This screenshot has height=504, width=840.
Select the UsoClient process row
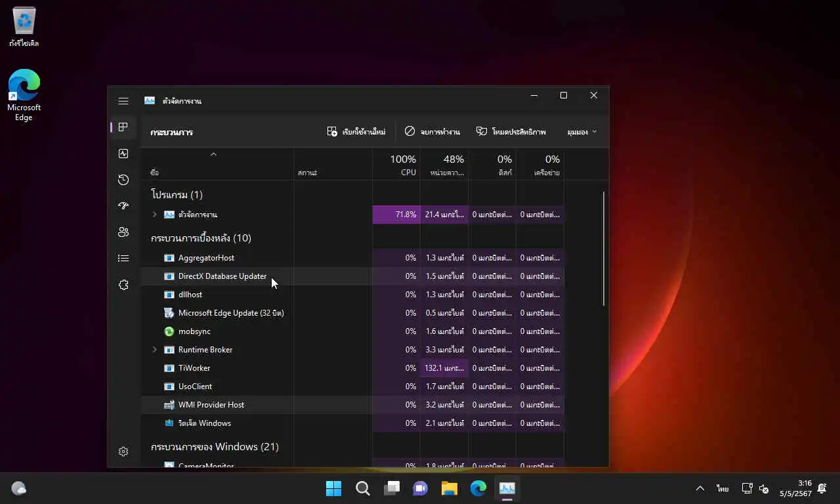click(352, 387)
